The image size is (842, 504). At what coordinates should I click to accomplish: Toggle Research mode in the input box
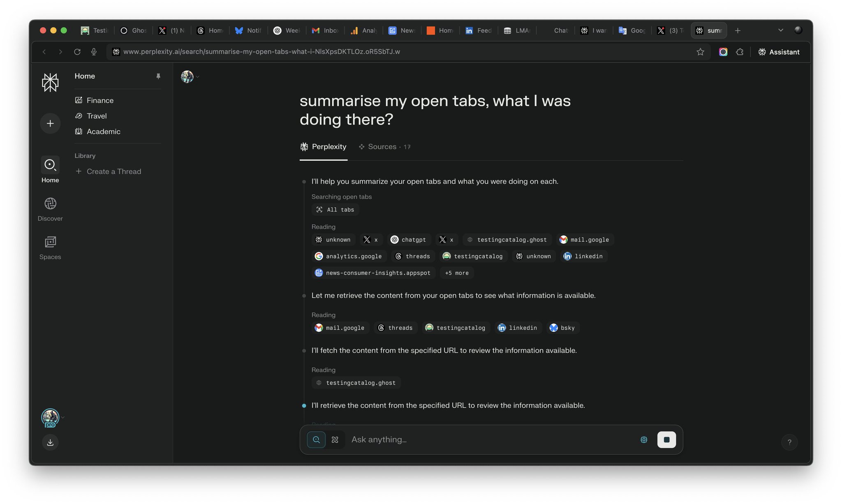335,439
